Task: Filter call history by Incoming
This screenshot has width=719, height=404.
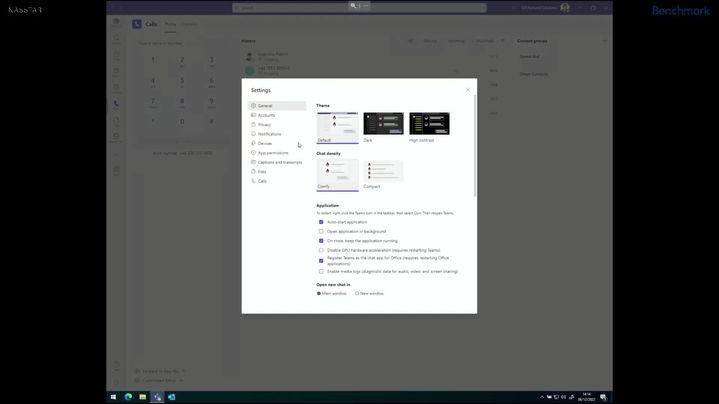Action: point(456,41)
